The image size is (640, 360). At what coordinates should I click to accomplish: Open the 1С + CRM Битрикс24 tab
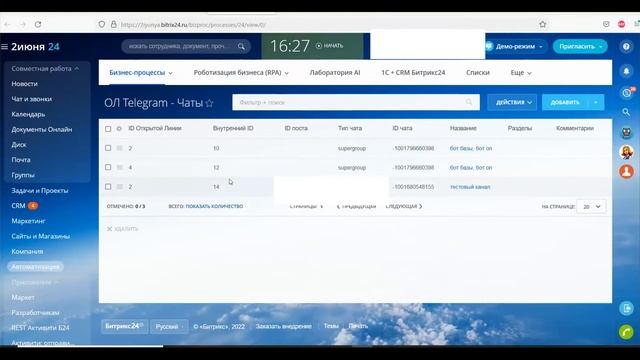(x=413, y=73)
